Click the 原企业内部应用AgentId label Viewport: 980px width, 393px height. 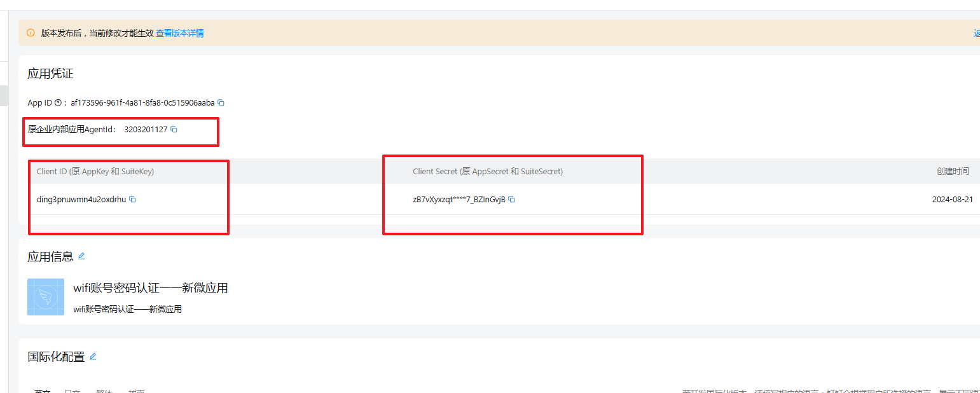tap(72, 130)
